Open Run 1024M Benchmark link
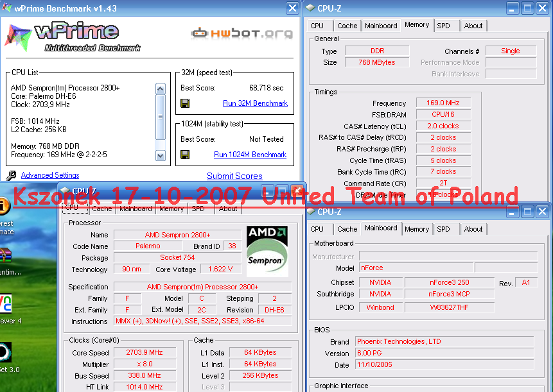Viewport: 553px width, 392px height. click(250, 155)
